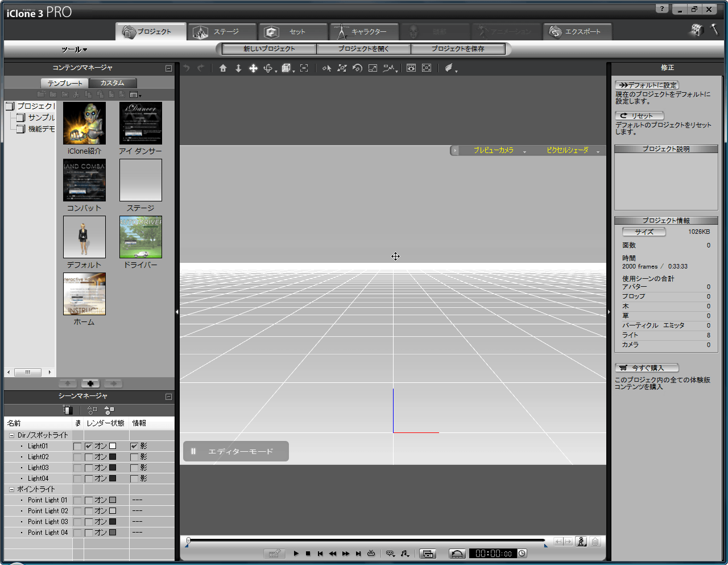This screenshot has width=728, height=565.
Task: Click the scene manager show/hide panel icon
Action: (x=68, y=410)
